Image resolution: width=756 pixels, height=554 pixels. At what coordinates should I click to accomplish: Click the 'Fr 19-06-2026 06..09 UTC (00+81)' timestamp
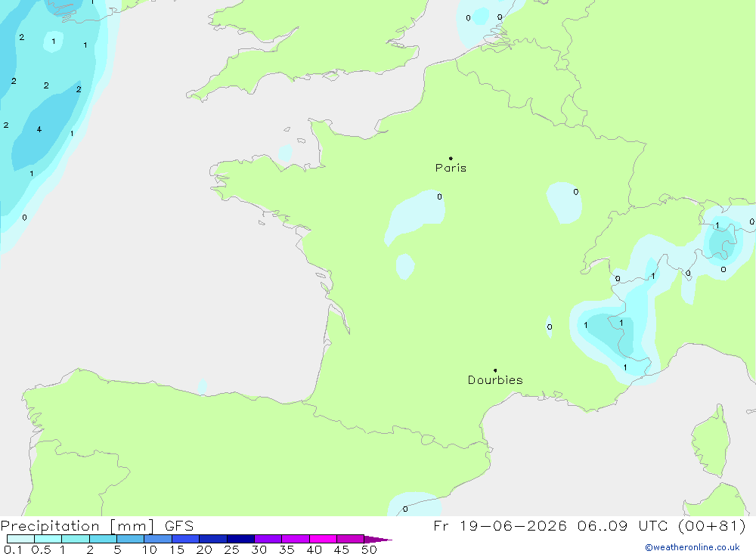[589, 525]
